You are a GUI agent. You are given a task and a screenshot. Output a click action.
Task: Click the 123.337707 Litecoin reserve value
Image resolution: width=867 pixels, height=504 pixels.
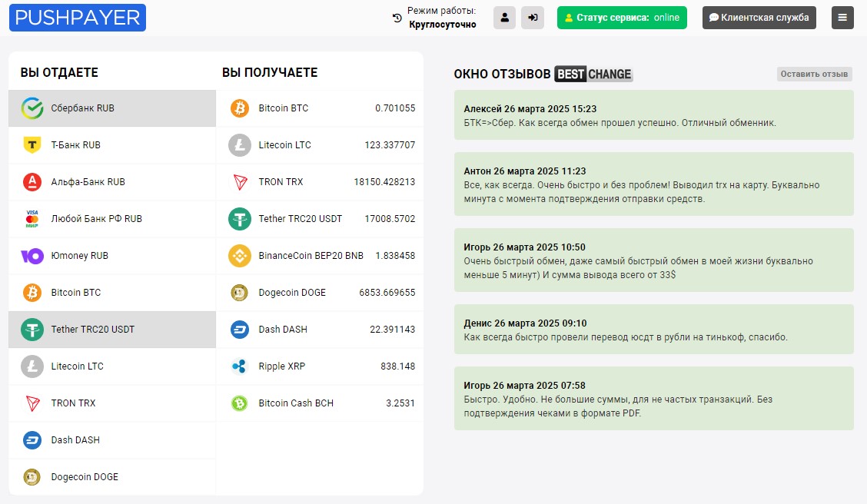click(x=390, y=145)
